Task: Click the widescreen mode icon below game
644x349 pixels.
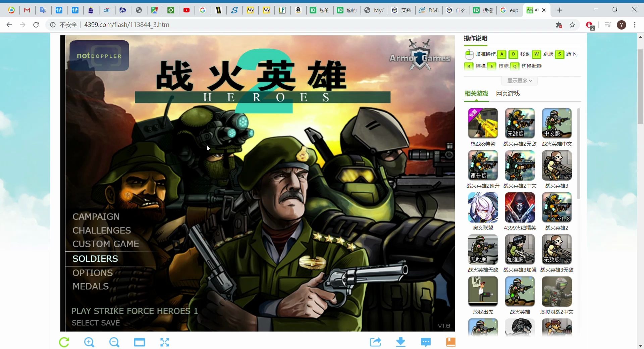Action: click(140, 342)
